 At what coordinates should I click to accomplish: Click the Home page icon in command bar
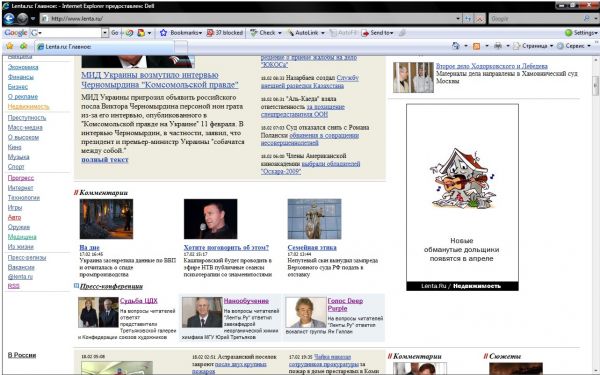tap(456, 46)
